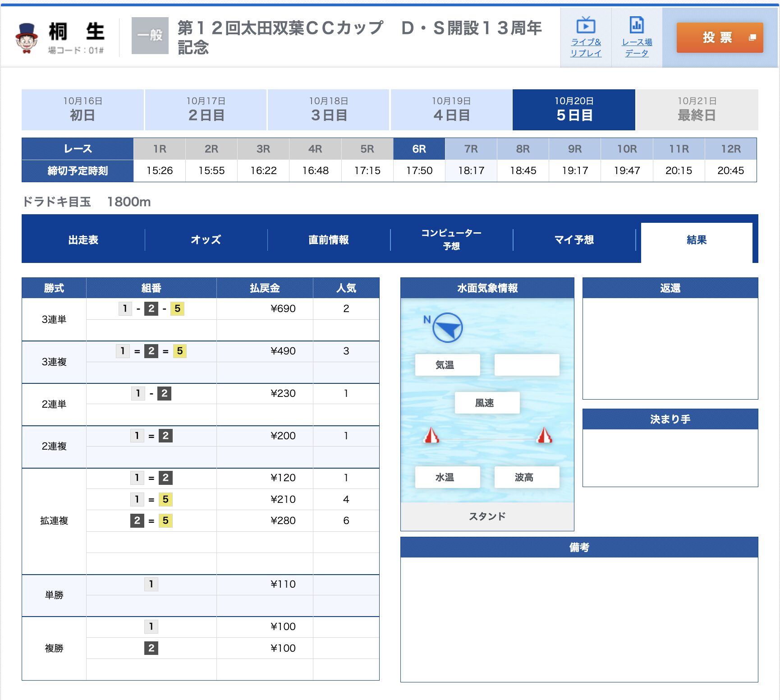Switch to race 12R
780x700 pixels.
[731, 149]
